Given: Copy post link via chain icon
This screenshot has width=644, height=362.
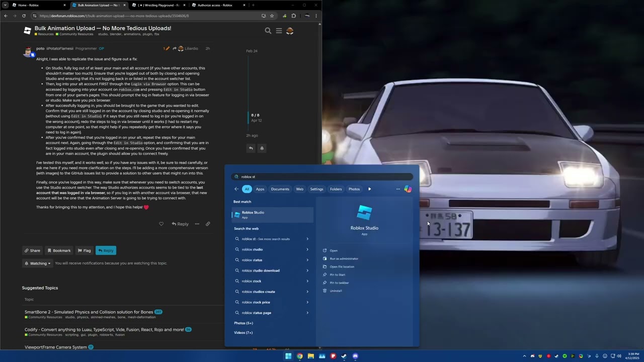Looking at the screenshot, I should pos(208,224).
